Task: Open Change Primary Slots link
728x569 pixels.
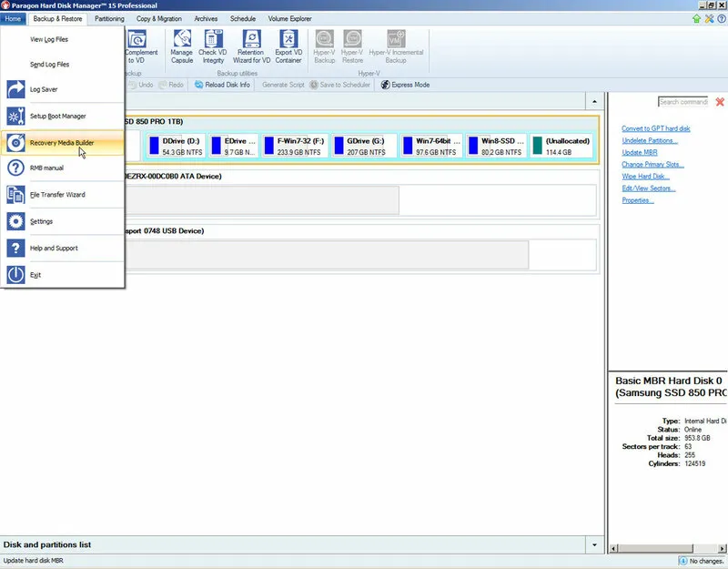Action: click(652, 165)
